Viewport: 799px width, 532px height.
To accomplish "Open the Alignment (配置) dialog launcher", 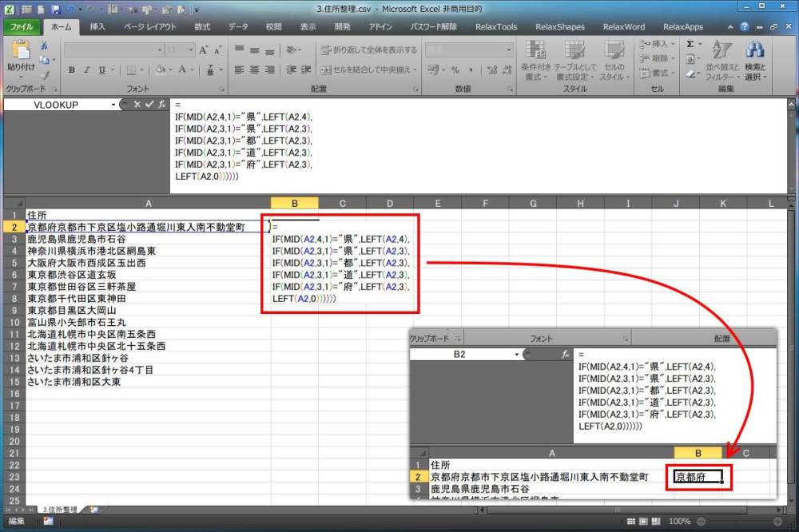I will point(415,89).
